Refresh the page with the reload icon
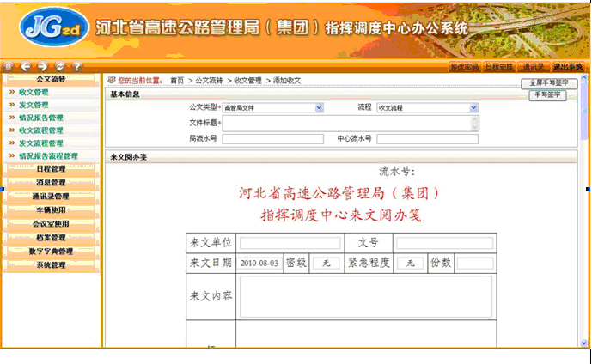This screenshot has height=364, width=592. [x=59, y=66]
